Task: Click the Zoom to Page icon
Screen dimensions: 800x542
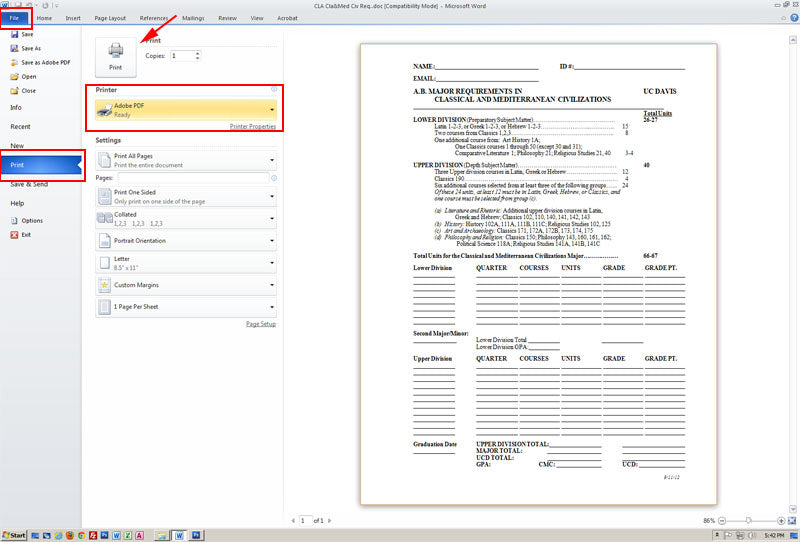Action: 792,521
